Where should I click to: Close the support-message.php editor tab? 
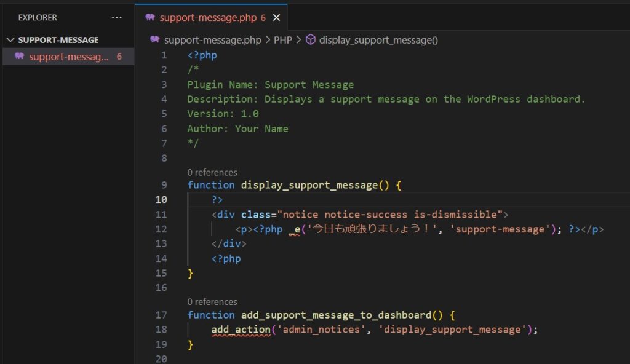[276, 18]
